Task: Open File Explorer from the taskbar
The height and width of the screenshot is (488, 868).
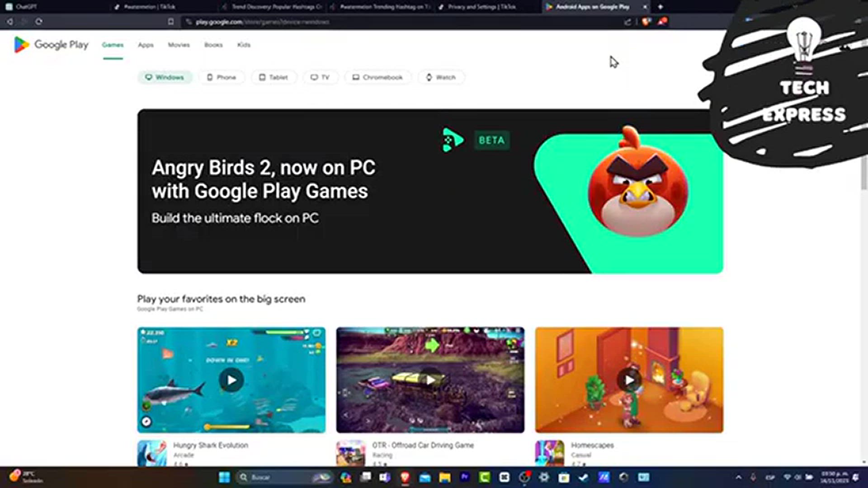Action: point(445,477)
